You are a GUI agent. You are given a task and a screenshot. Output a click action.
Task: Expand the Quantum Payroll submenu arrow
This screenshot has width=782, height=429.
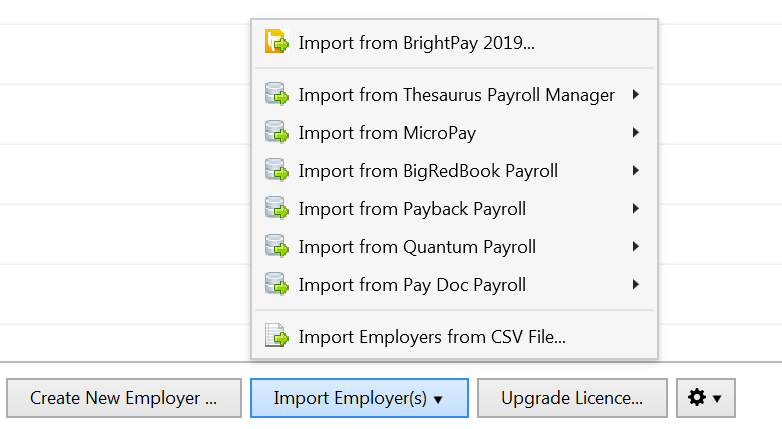(x=635, y=246)
